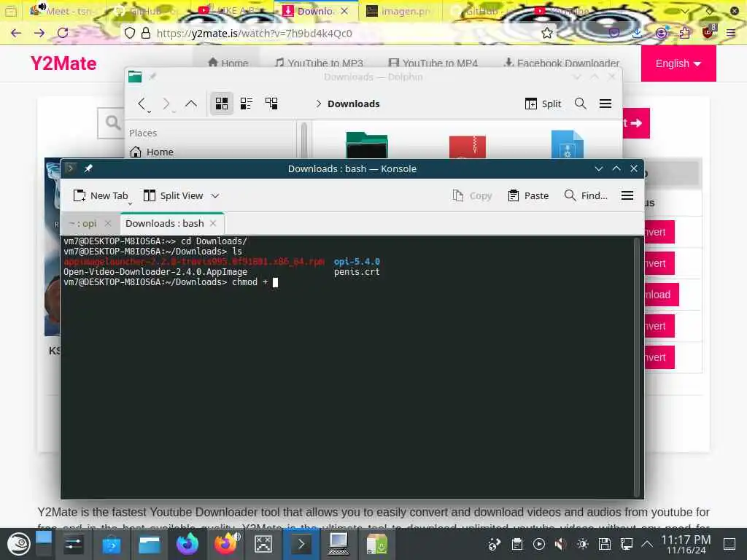The image size is (747, 560).
Task: Click clock showing 11:17 PM
Action: 686,544
